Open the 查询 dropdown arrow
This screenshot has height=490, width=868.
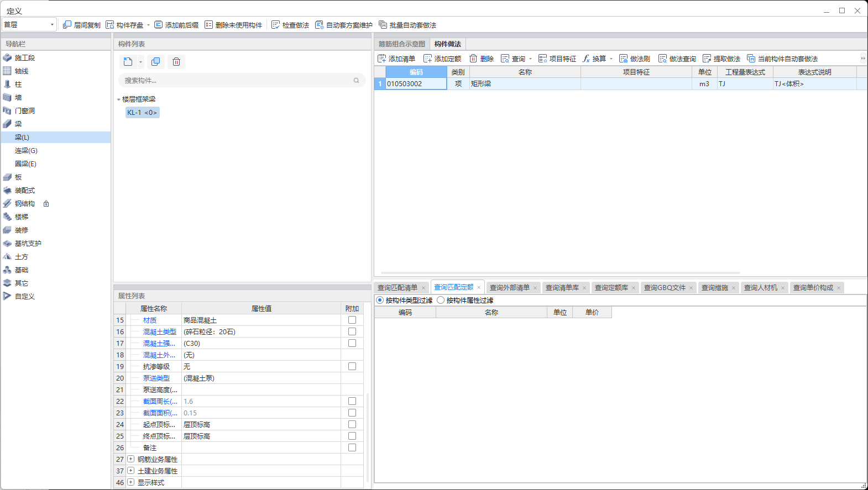coord(530,59)
